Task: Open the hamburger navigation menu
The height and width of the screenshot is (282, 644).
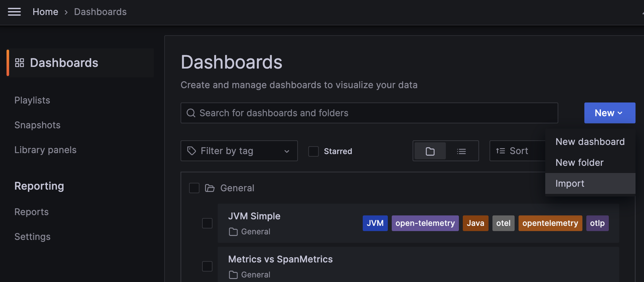Action: click(x=14, y=12)
